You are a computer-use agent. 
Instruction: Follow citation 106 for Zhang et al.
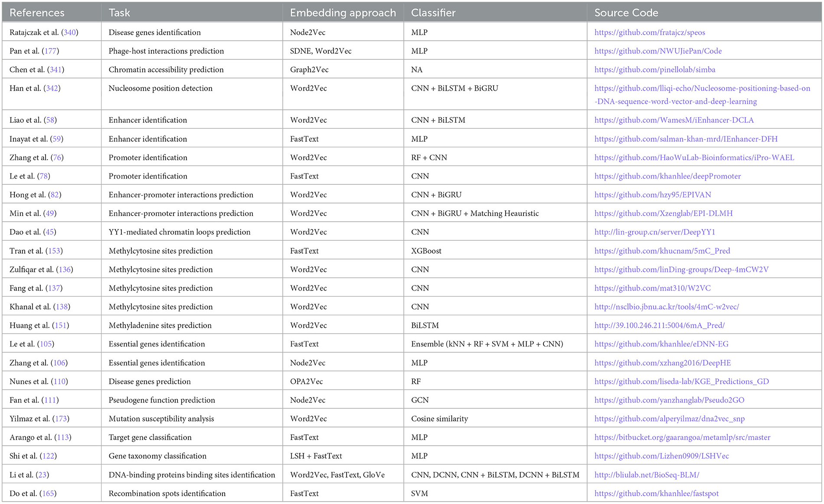click(59, 363)
